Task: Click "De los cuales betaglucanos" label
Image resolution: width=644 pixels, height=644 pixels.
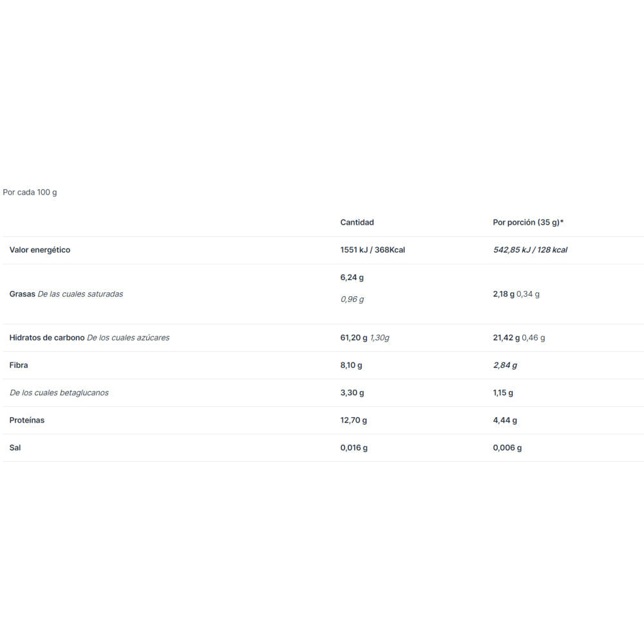Action: point(59,393)
